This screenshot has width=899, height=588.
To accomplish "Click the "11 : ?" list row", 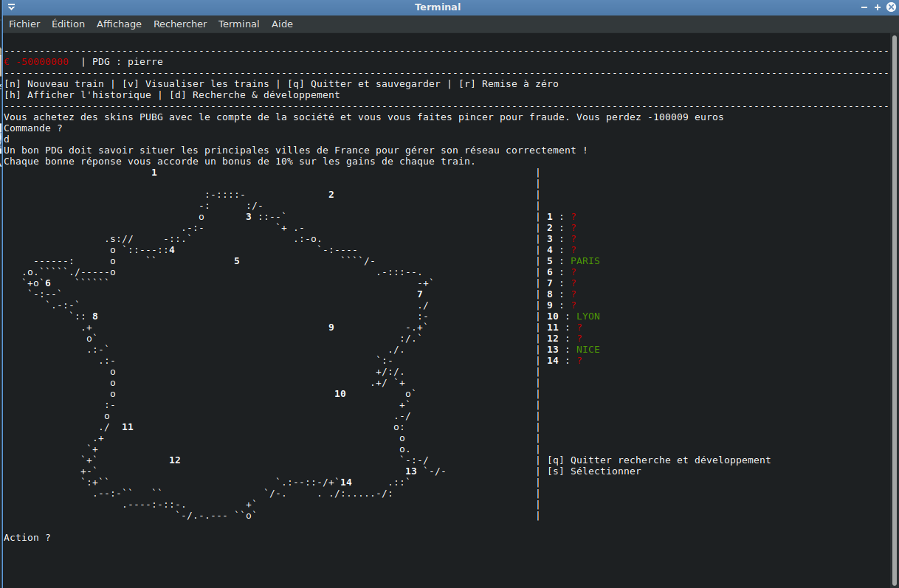I will point(565,328).
